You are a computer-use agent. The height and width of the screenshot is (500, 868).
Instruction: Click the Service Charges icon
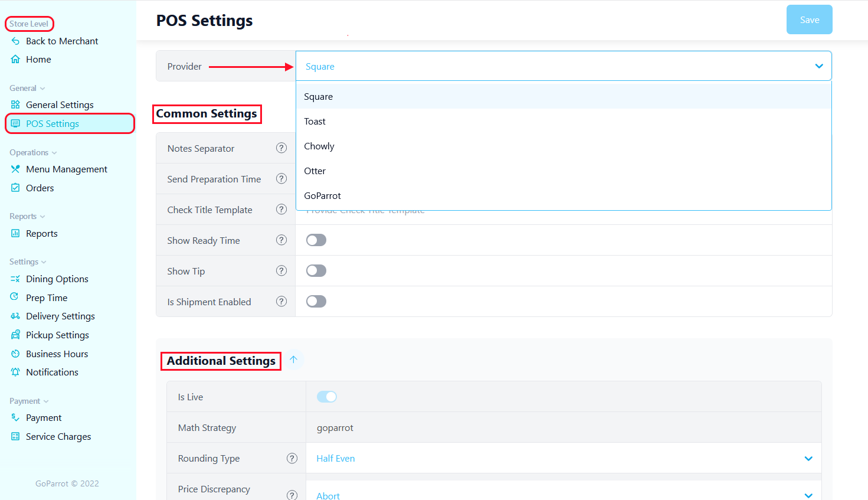tap(15, 436)
